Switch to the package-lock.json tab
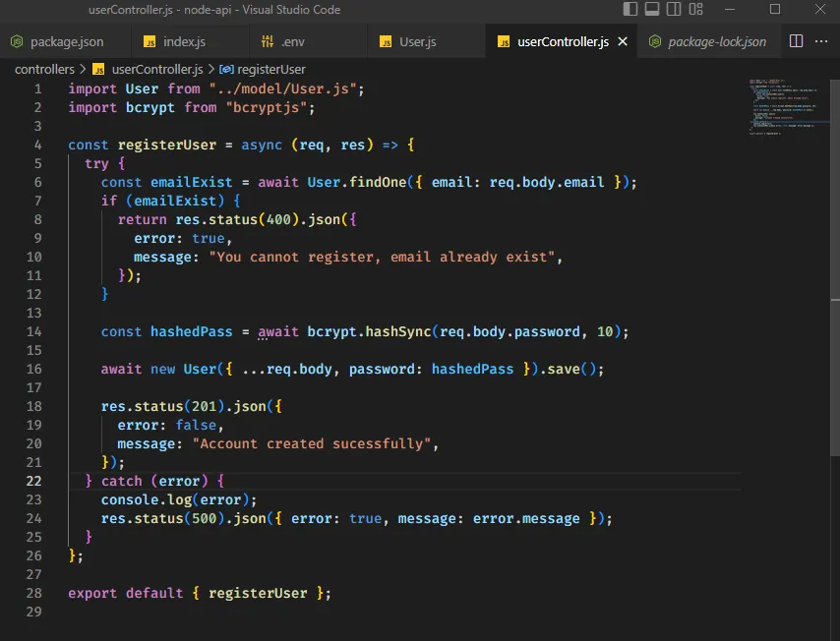 707,41
